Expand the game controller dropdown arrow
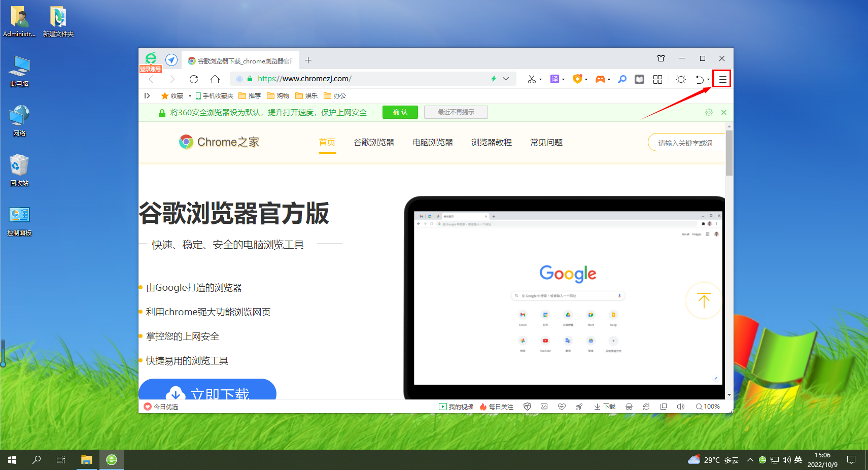The height and width of the screenshot is (470, 868). pos(609,80)
